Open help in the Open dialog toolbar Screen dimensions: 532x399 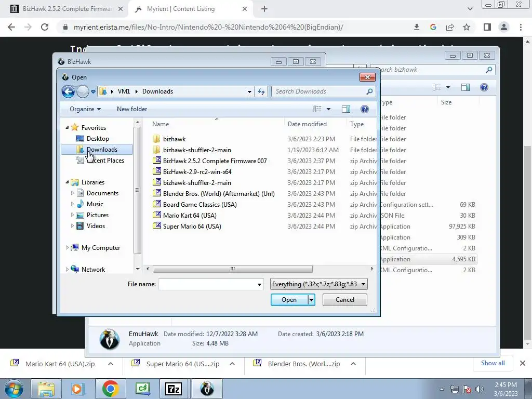[364, 109]
